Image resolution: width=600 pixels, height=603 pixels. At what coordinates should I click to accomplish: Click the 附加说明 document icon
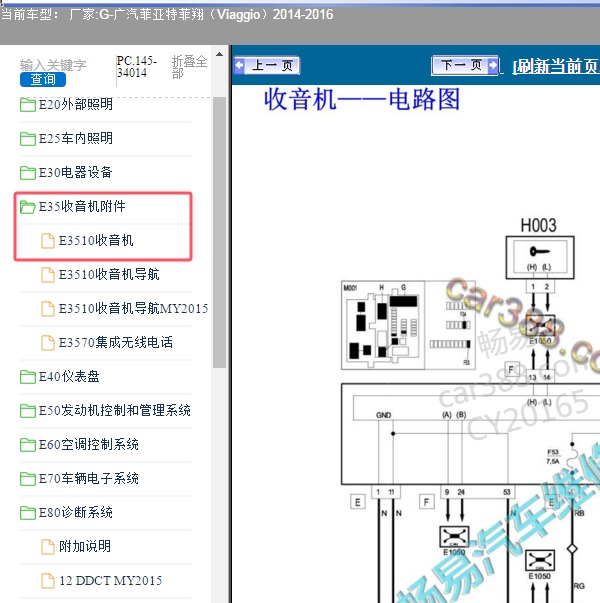coord(48,547)
